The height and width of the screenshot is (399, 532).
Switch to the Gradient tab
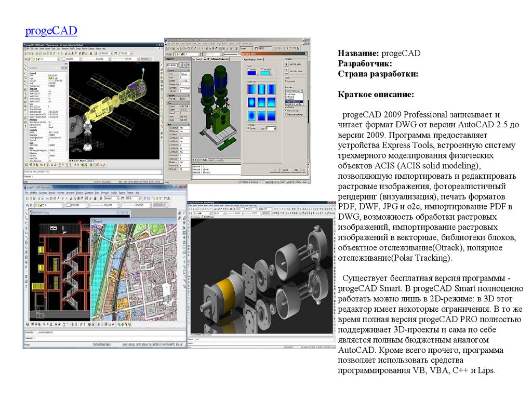(260, 59)
